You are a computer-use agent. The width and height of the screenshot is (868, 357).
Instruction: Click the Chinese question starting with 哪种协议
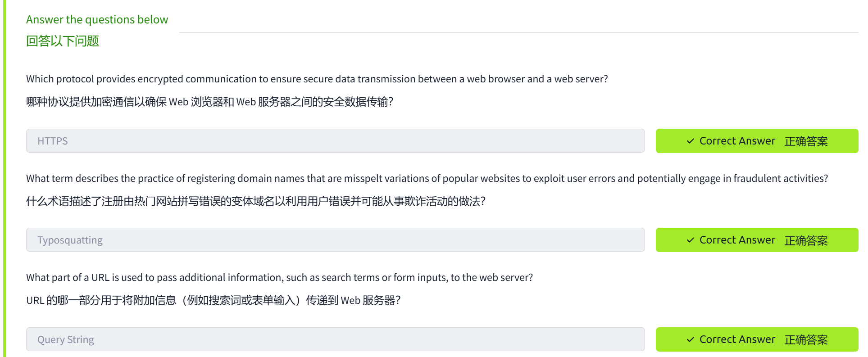coord(209,102)
